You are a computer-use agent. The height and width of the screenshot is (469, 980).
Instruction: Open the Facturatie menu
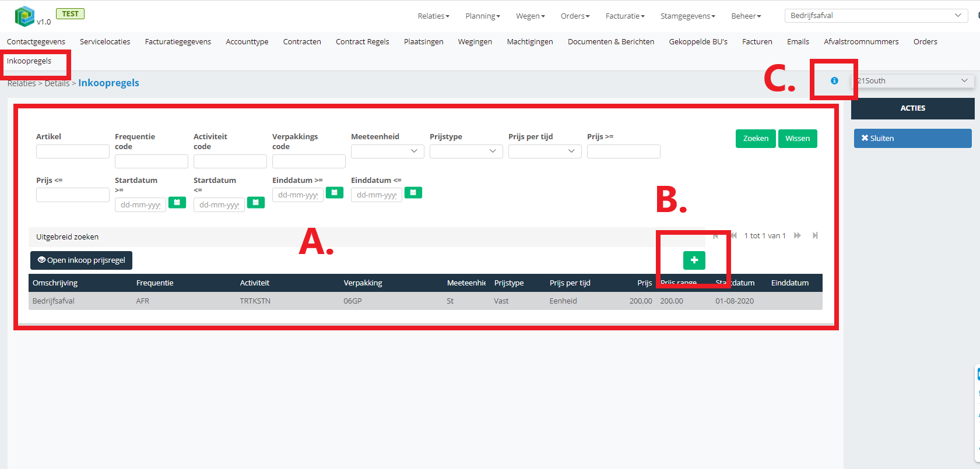point(625,16)
